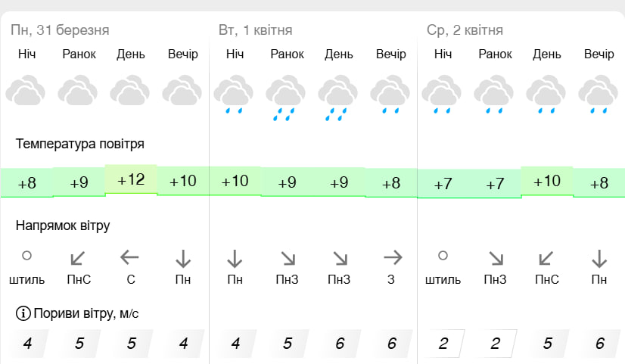This screenshot has height=364, width=625.
Task: Click the Напрямок вітру label
Action: tap(63, 226)
